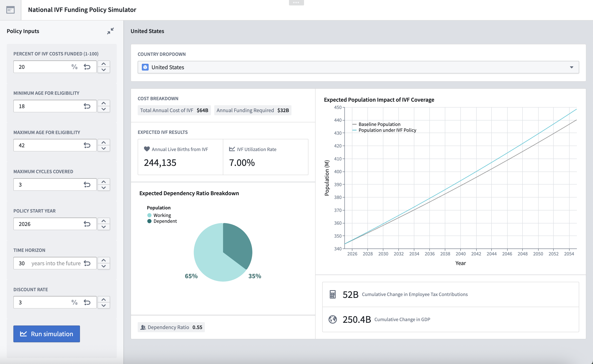The height and width of the screenshot is (364, 593).
Task: Increase the Maximum Age for Eligibility value
Action: click(x=104, y=142)
